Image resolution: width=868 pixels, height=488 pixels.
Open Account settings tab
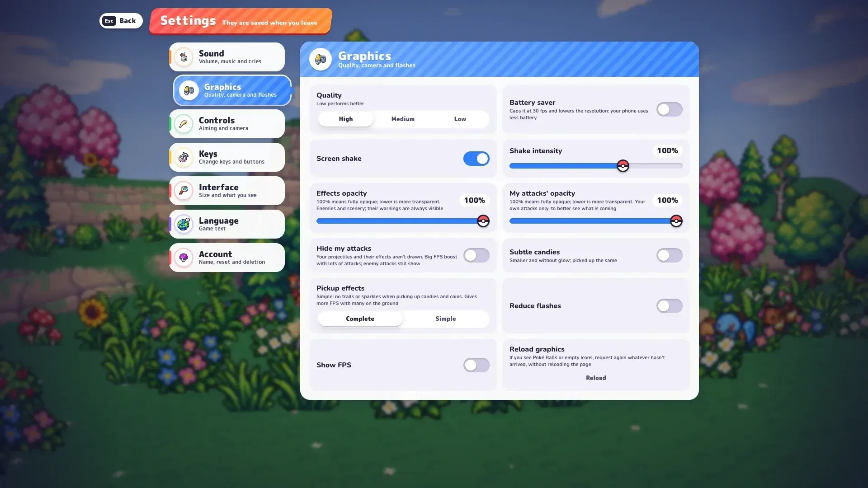coord(227,258)
